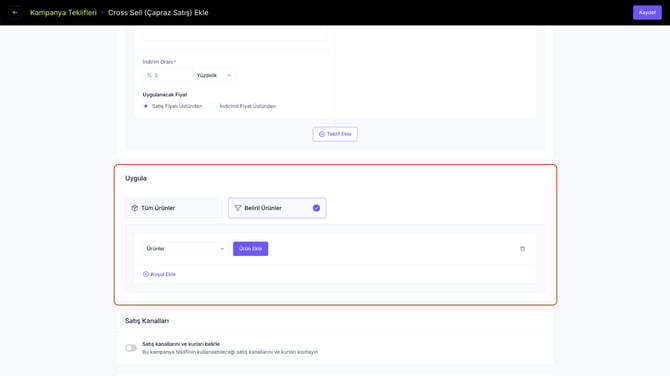Click the checkmark icon on Belirli Ürünler

(316, 208)
